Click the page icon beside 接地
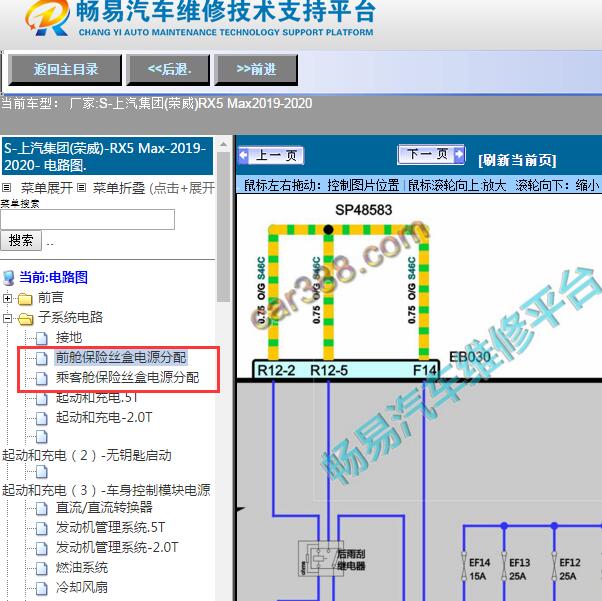 click(x=42, y=338)
